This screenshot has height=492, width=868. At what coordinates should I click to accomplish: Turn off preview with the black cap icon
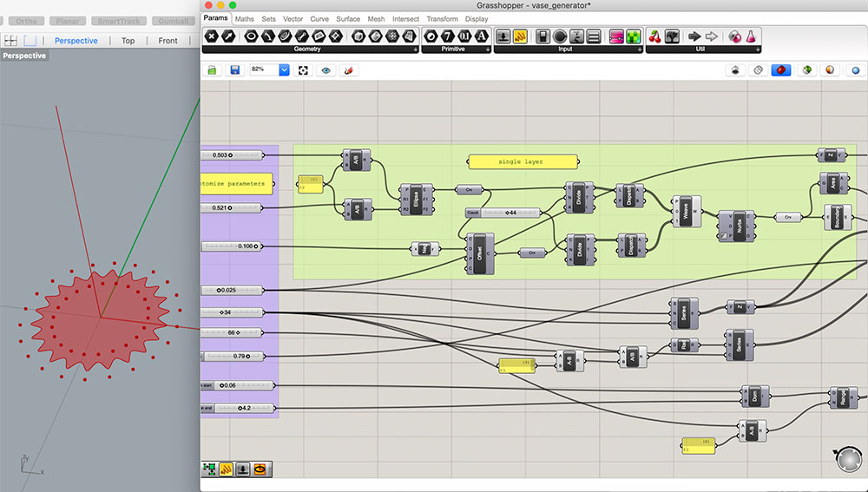(x=735, y=70)
